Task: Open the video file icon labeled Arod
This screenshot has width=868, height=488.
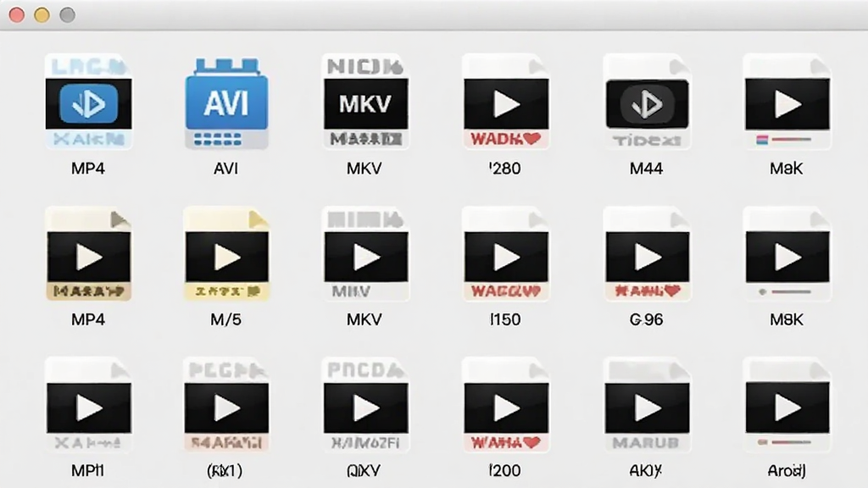Action: (x=787, y=406)
